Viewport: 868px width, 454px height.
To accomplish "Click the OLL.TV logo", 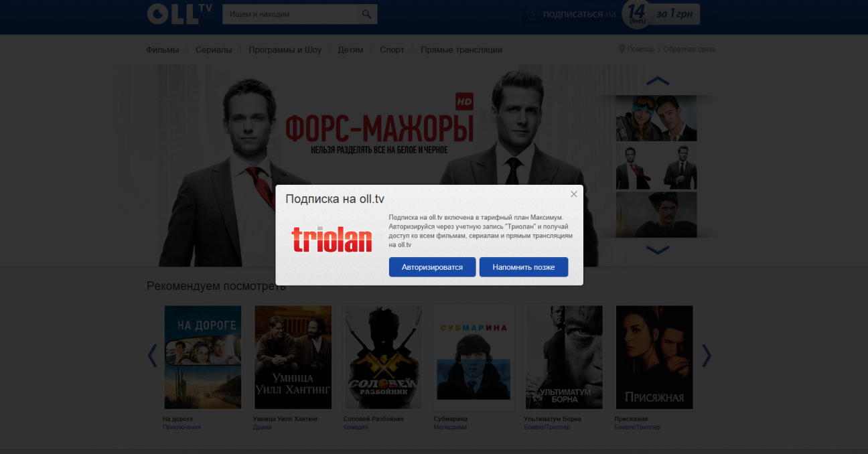I will coord(179,14).
